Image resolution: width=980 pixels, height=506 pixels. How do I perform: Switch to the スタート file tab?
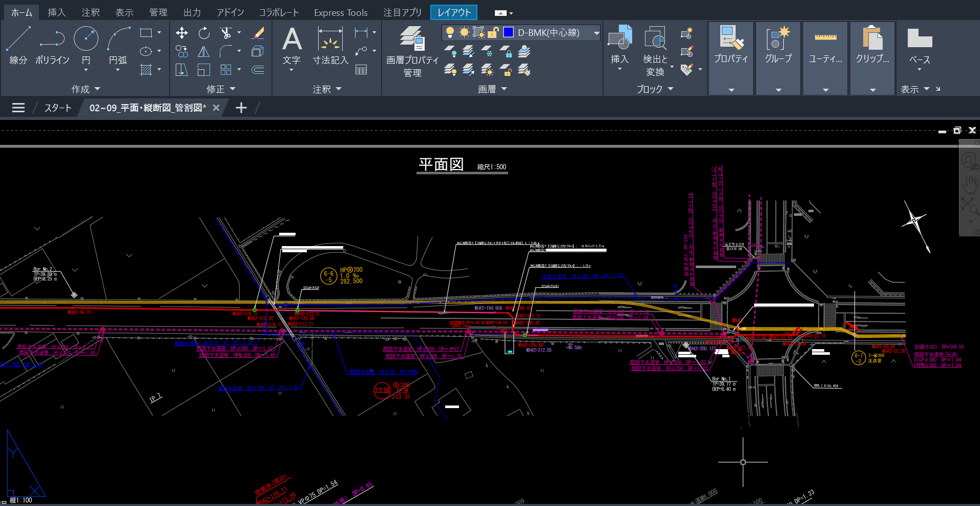[57, 108]
